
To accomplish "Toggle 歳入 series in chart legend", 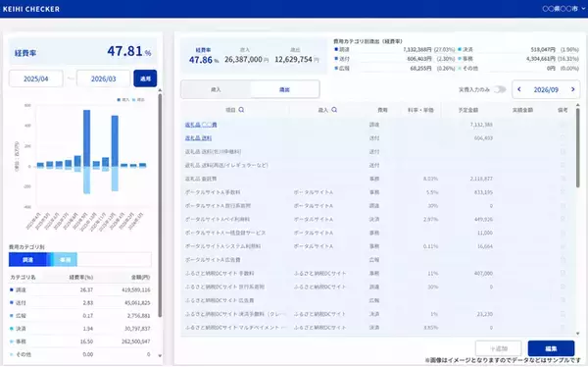I will click(x=123, y=100).
